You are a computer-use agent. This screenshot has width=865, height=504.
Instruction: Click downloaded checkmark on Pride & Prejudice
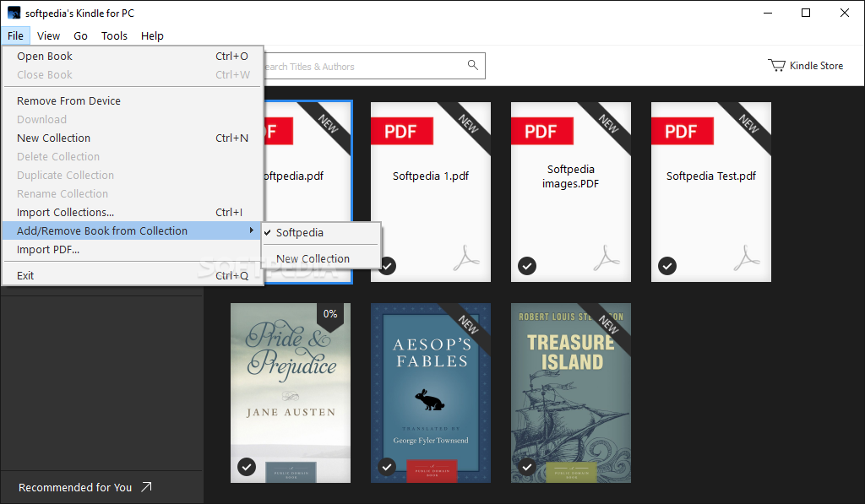[x=247, y=467]
